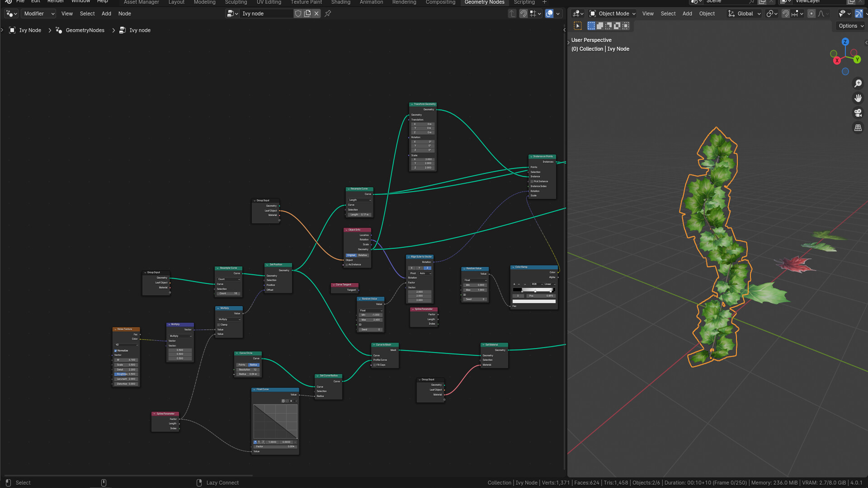Click the Z axis button on Align Euler node
The image size is (868, 488).
(427, 268)
